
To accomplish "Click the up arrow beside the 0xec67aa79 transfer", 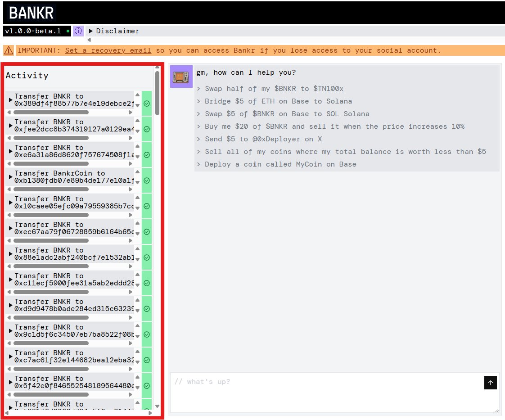I will click(x=138, y=223).
